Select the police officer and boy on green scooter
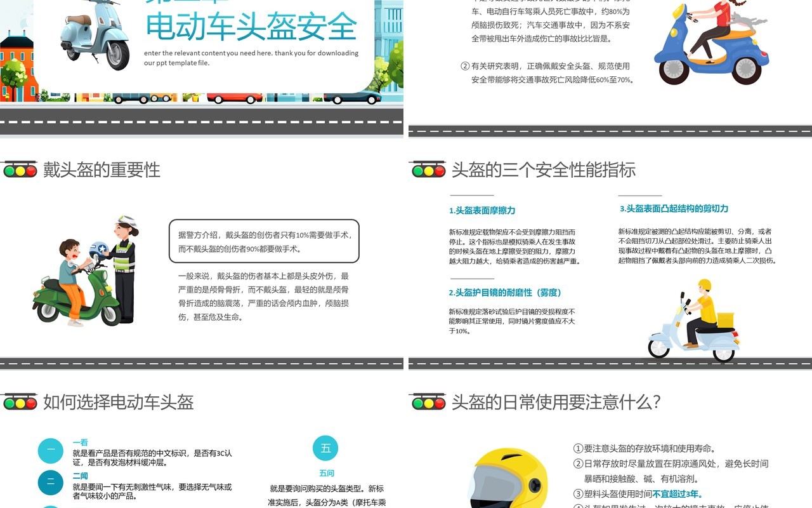 tap(86, 271)
